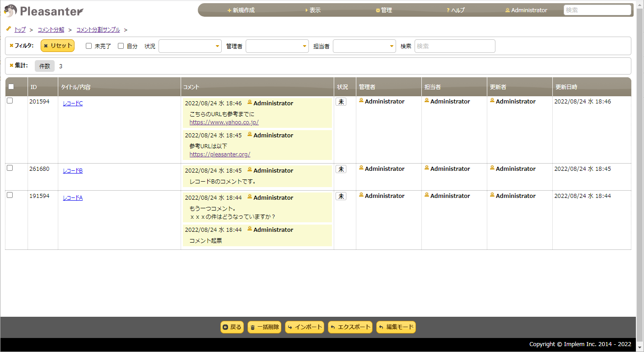Open 新規作成 via the plus icon
Screen dimensions: 644x352
click(x=229, y=10)
